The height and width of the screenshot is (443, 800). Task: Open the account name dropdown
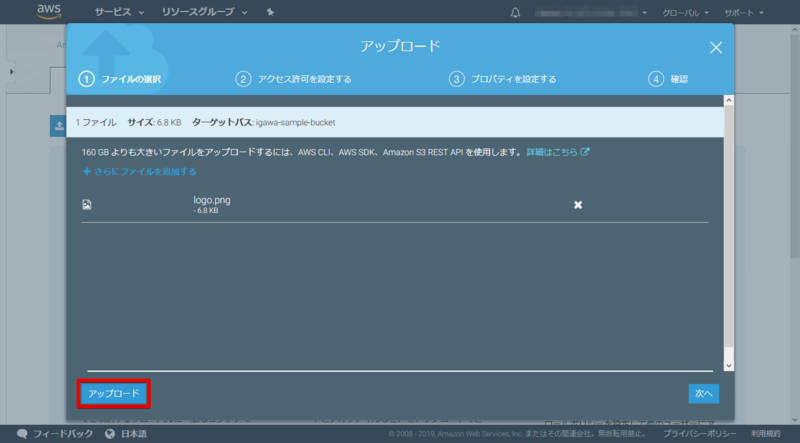[591, 13]
